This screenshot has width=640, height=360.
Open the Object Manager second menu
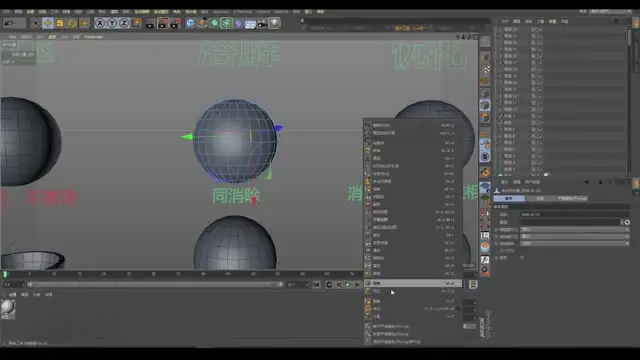click(516, 21)
